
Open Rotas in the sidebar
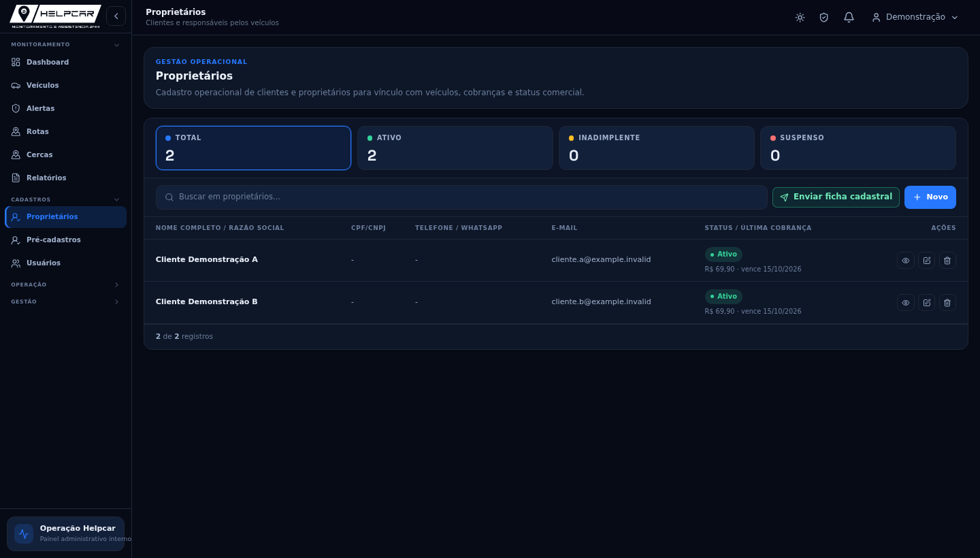[65, 131]
